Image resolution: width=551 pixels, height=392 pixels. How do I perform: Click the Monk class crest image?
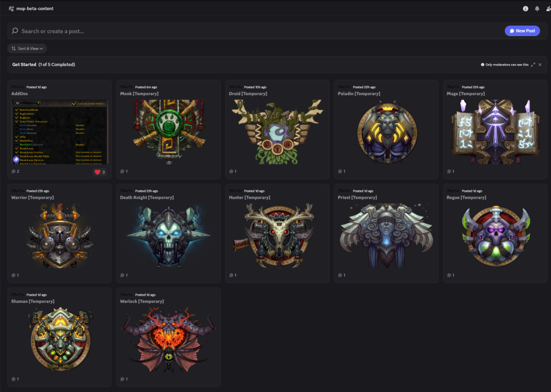[169, 132]
